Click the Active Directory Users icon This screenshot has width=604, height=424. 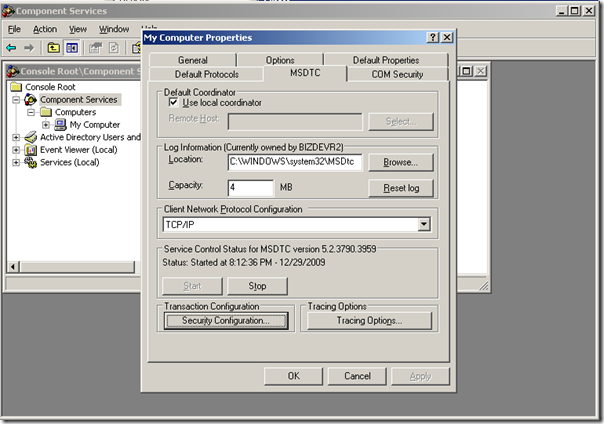30,137
